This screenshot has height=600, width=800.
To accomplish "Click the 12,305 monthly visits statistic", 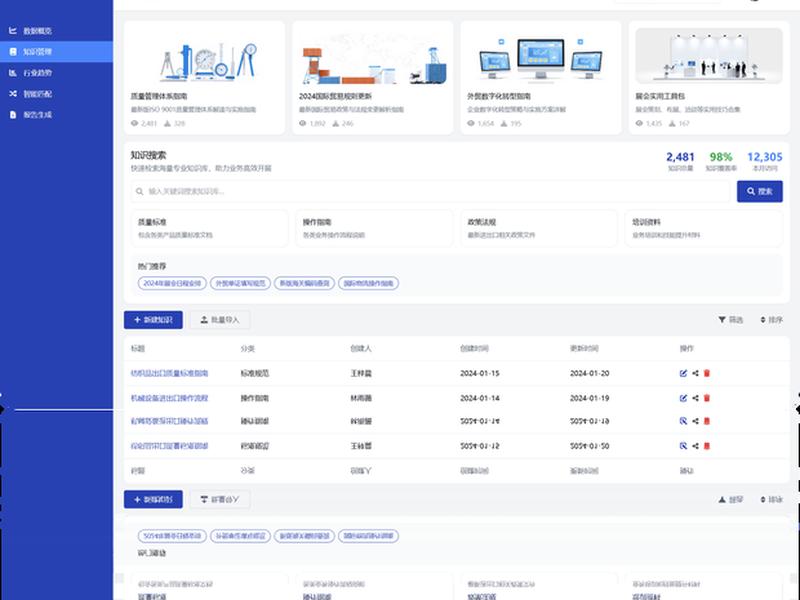I will [x=765, y=157].
